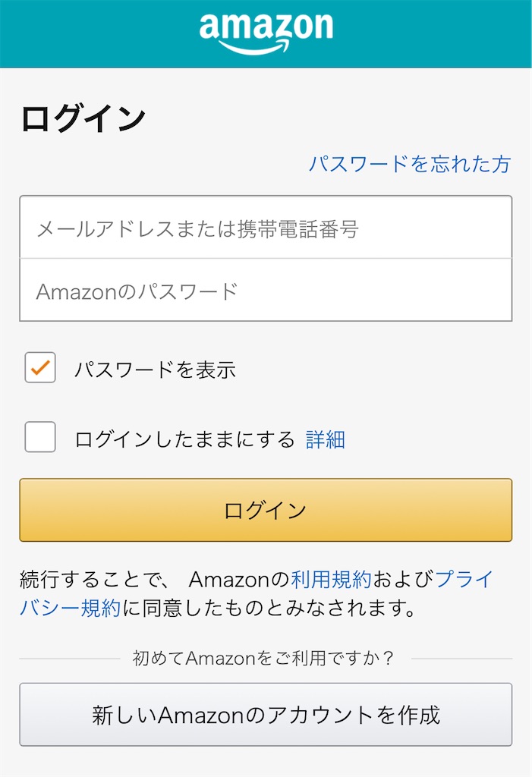Open the 利用規約 link

tap(331, 579)
